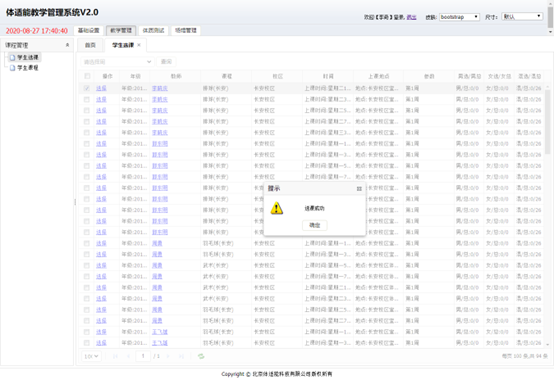Click the 学生课程 document icon in sidebar
554x380 pixels.
[12, 68]
